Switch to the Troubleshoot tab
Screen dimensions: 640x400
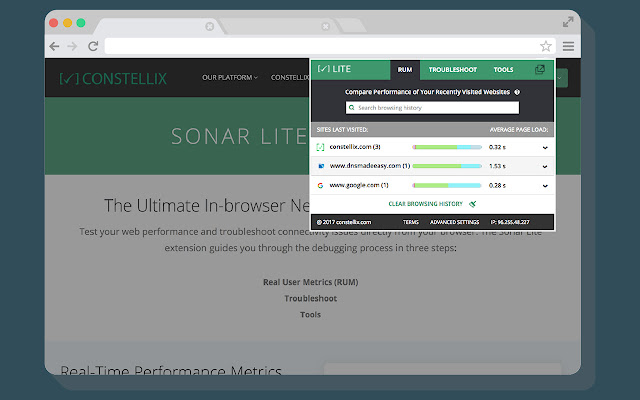tap(453, 70)
